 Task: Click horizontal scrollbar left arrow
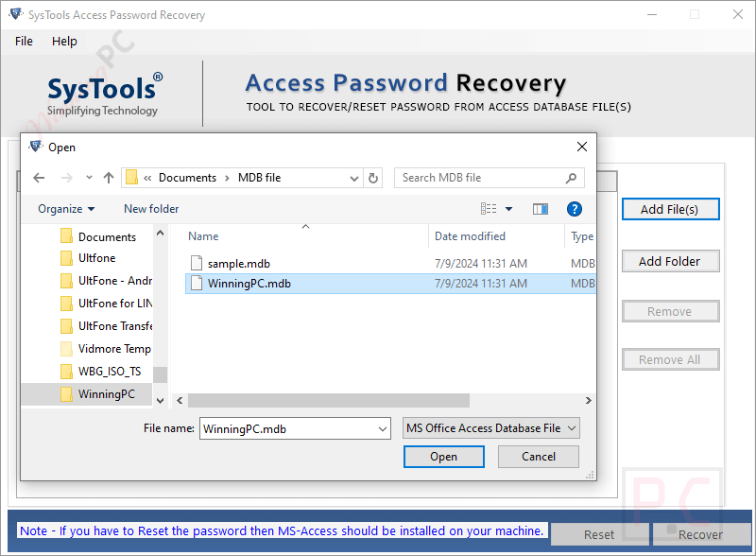(x=180, y=401)
